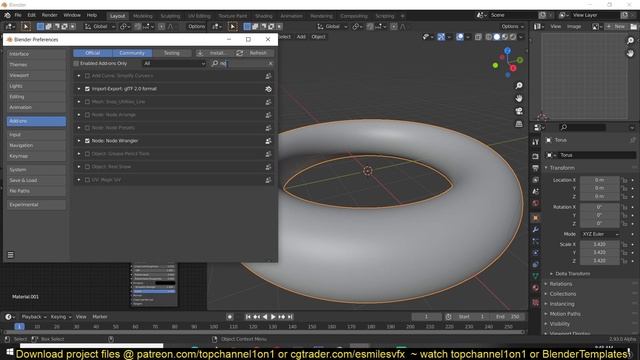Click the image editor pan hand icon
The height and width of the screenshot is (360, 640).
click(x=630, y=53)
